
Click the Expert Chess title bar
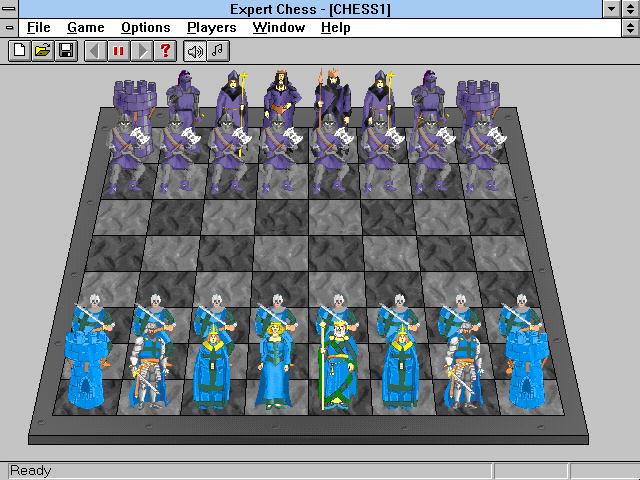point(310,9)
